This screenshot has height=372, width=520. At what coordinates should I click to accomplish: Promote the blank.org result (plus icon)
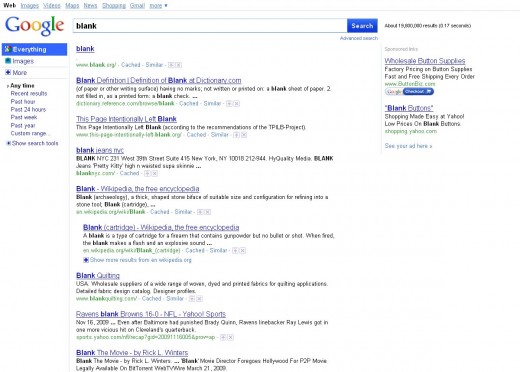[x=171, y=65]
